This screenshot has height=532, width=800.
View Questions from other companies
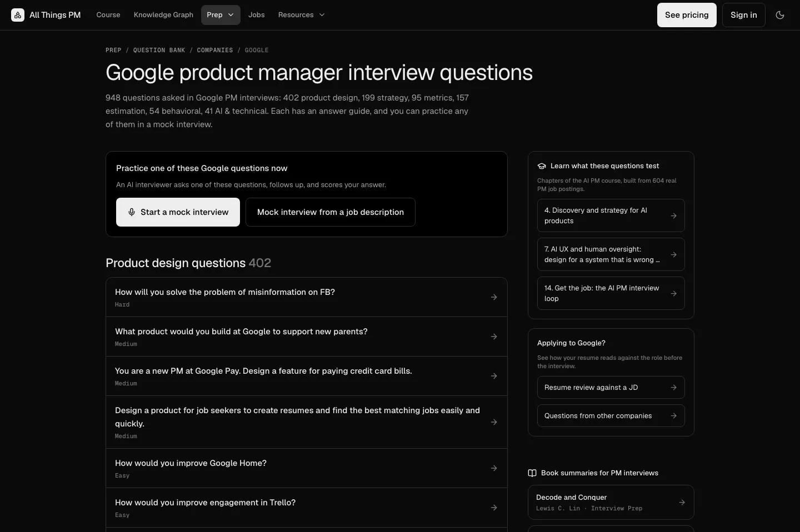(611, 416)
